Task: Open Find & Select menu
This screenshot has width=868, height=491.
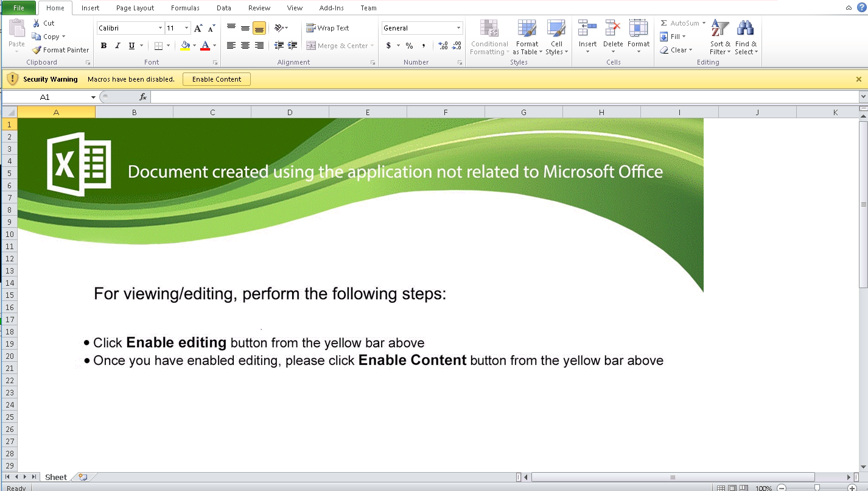Action: 746,37
